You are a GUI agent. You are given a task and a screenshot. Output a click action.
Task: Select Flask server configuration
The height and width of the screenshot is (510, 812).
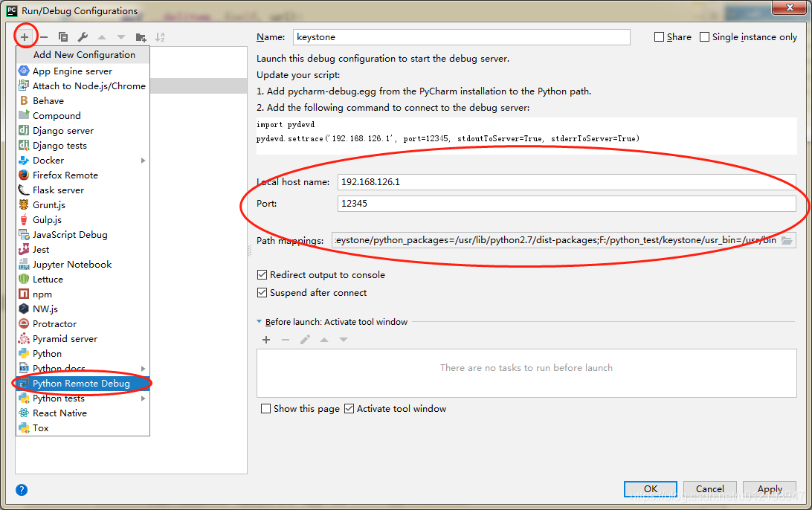tap(83, 190)
